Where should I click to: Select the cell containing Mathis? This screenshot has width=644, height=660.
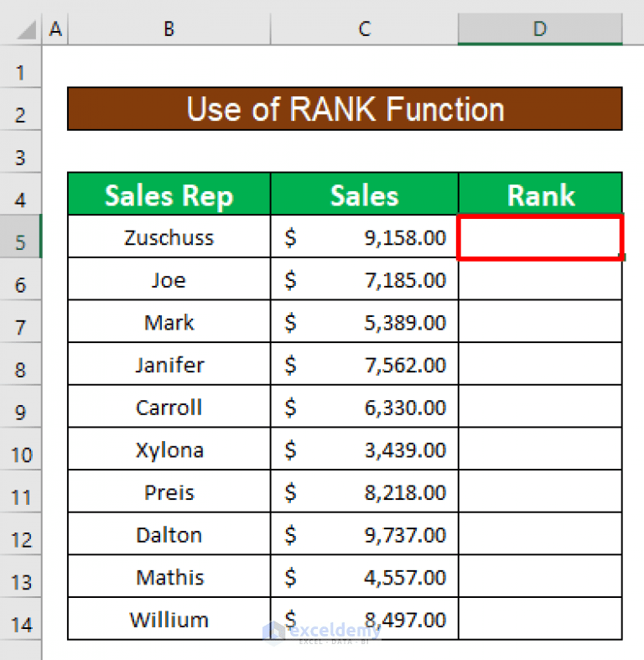(x=169, y=577)
